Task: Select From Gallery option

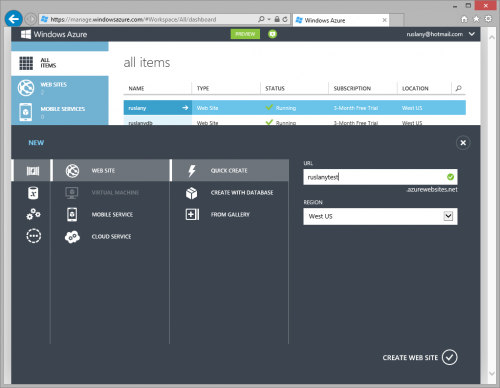Action: (x=230, y=215)
